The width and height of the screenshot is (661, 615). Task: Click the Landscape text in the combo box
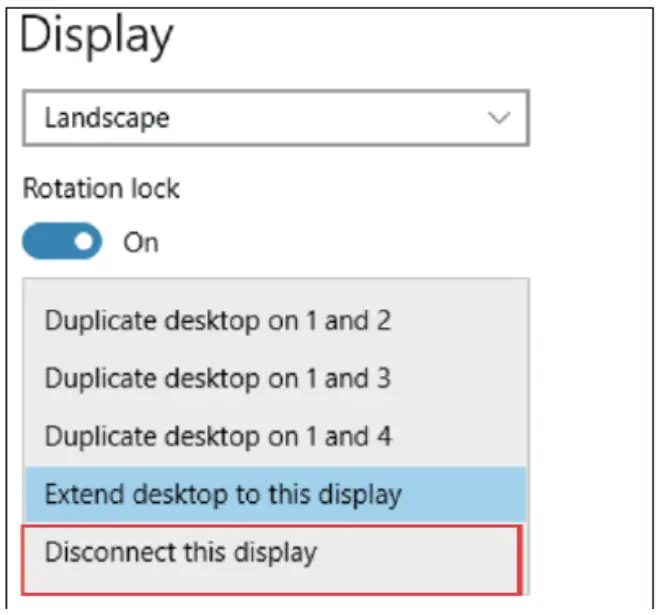[107, 119]
